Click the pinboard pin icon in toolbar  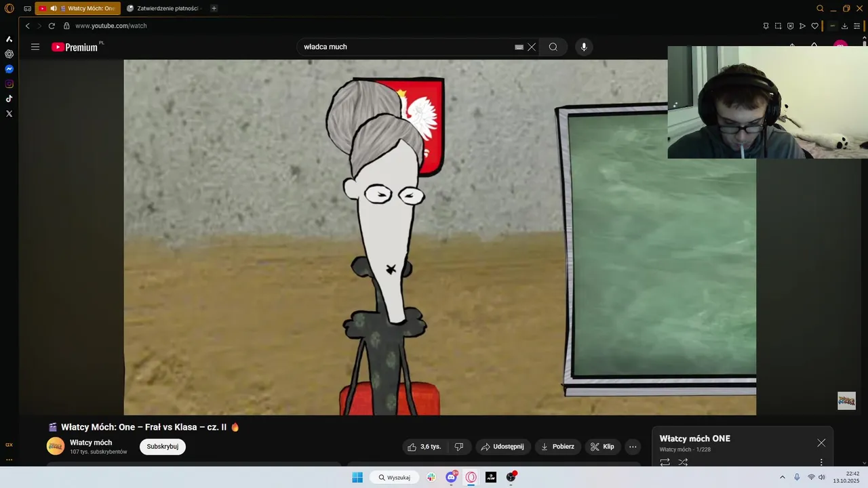coord(766,26)
